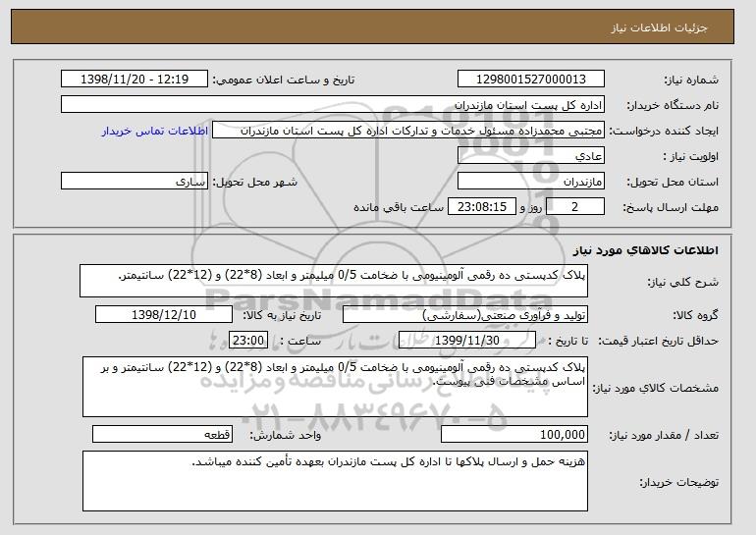
Task: Click the label شرح کلی نیاز
Action: coord(682,282)
